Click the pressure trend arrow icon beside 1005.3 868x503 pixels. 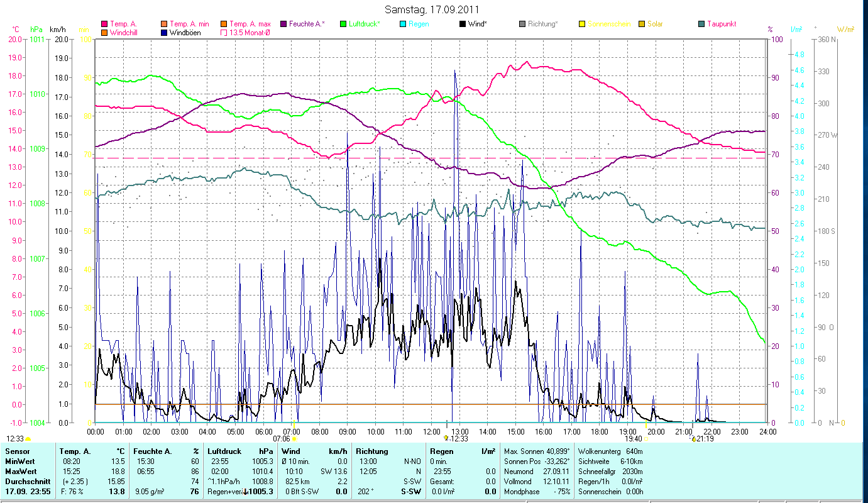click(x=245, y=492)
